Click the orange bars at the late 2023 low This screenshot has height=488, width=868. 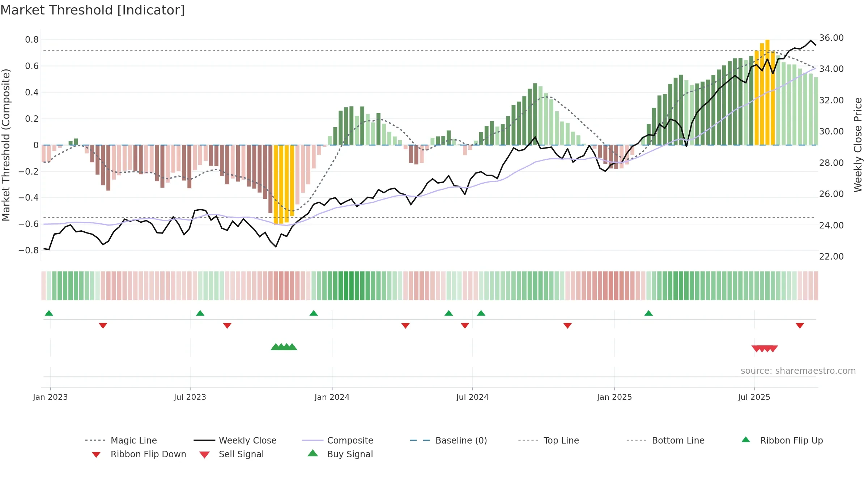click(x=284, y=184)
